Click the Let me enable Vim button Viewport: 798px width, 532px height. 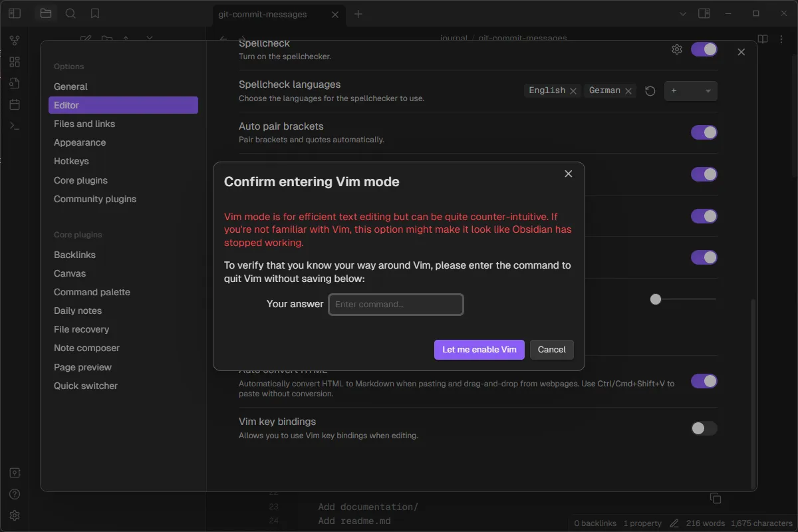pyautogui.click(x=479, y=349)
